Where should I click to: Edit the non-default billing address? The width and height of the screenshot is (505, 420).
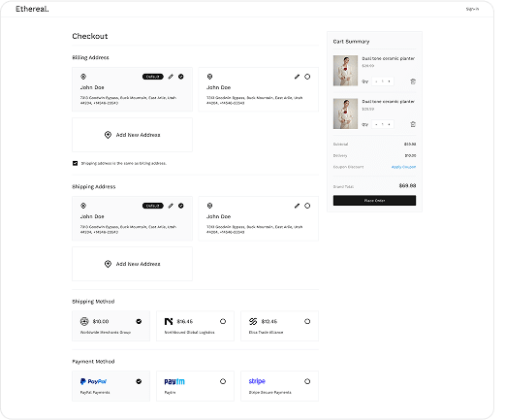point(297,77)
